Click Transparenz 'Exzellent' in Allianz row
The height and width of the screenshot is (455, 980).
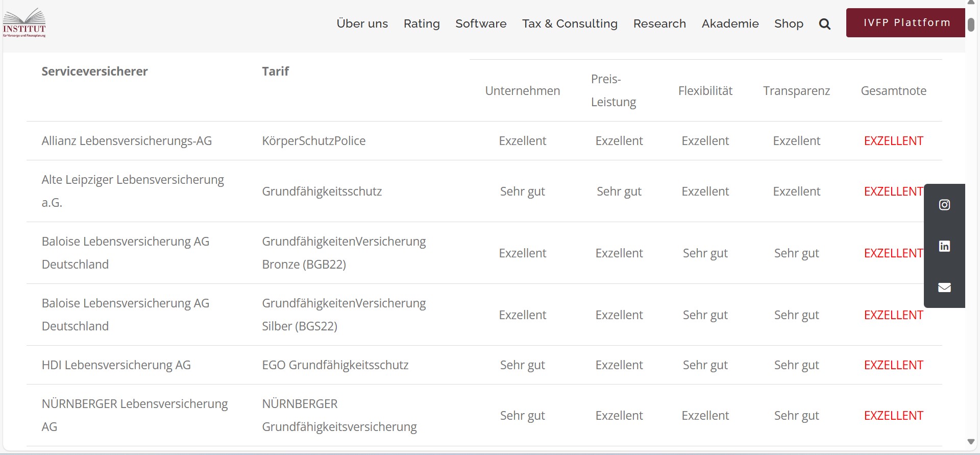(796, 140)
